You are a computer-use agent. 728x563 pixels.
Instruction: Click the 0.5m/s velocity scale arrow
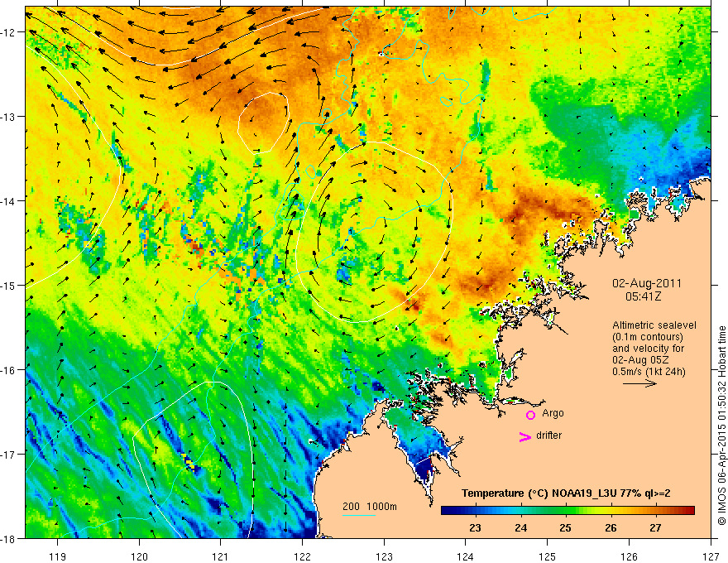tap(639, 383)
